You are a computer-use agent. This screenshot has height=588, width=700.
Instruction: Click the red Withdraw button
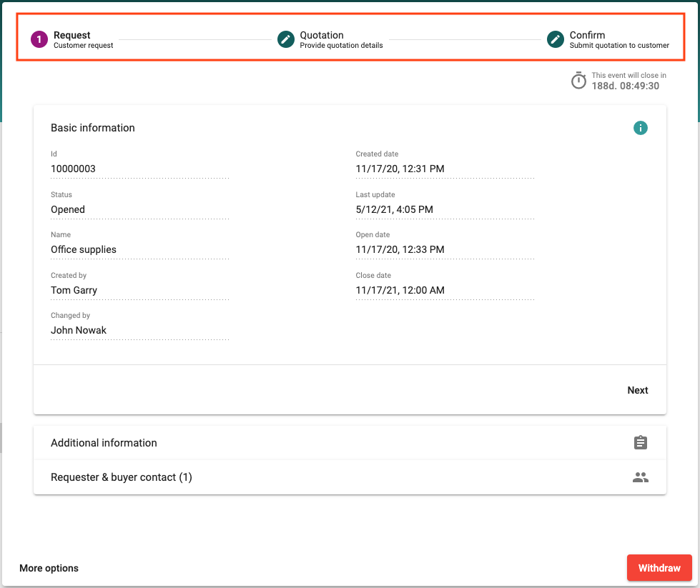[x=659, y=568]
